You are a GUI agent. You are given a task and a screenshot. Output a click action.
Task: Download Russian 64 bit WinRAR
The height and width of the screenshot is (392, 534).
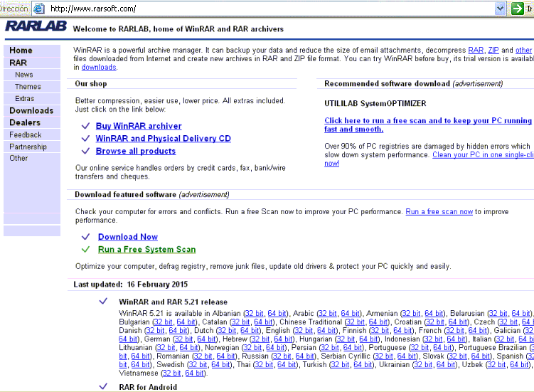304,356
